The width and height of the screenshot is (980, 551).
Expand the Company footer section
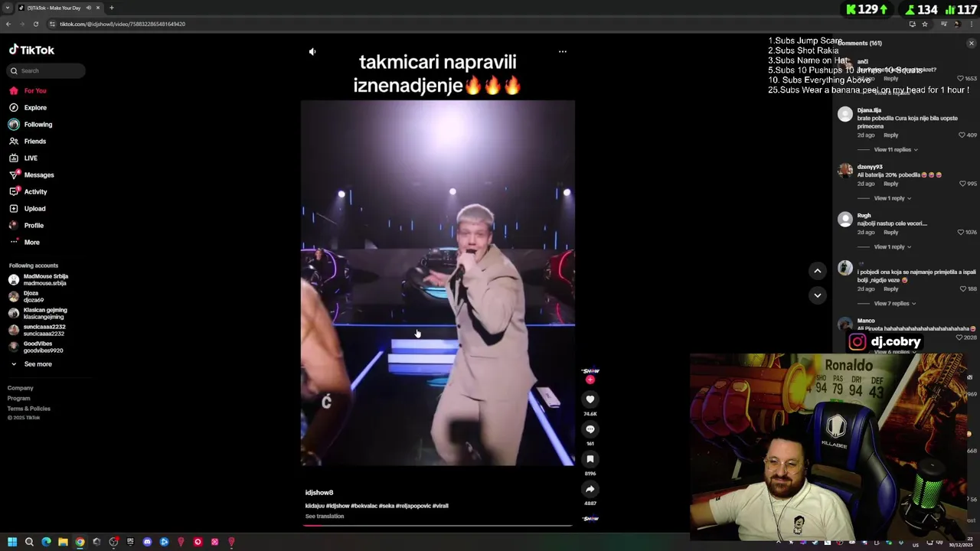click(21, 388)
